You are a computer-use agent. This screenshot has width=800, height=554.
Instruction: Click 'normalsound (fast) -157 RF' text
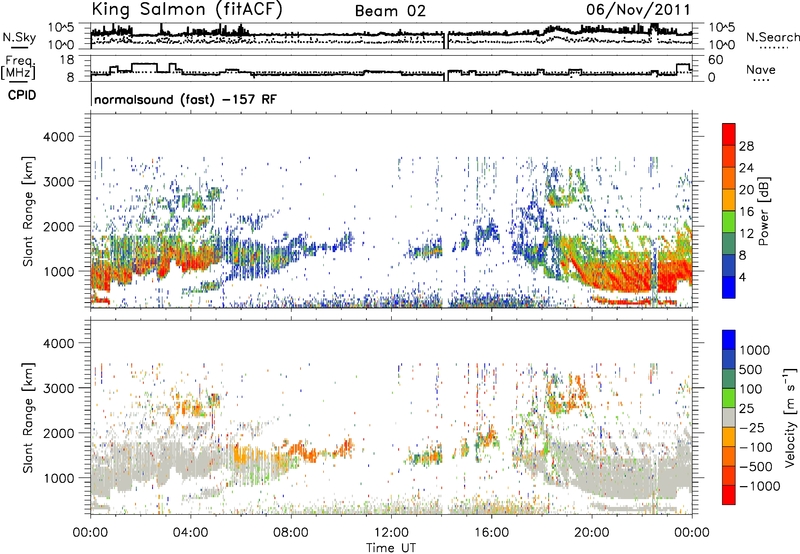tap(186, 99)
